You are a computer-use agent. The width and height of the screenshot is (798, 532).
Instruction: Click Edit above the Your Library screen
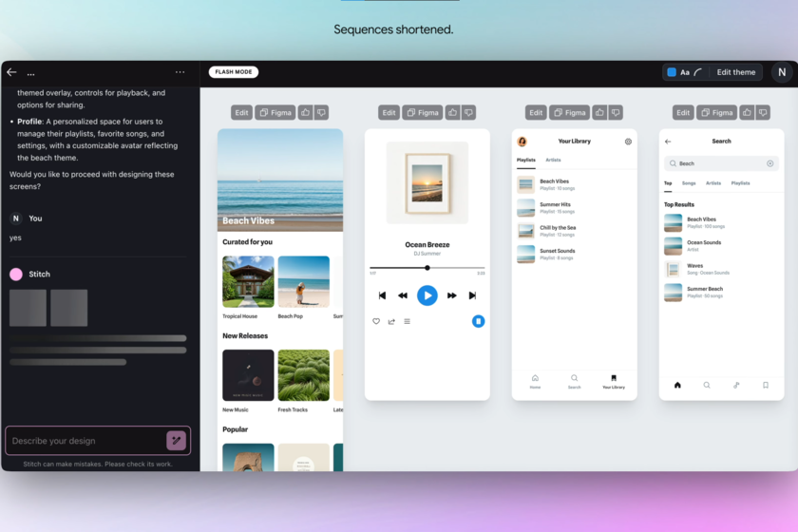point(536,112)
